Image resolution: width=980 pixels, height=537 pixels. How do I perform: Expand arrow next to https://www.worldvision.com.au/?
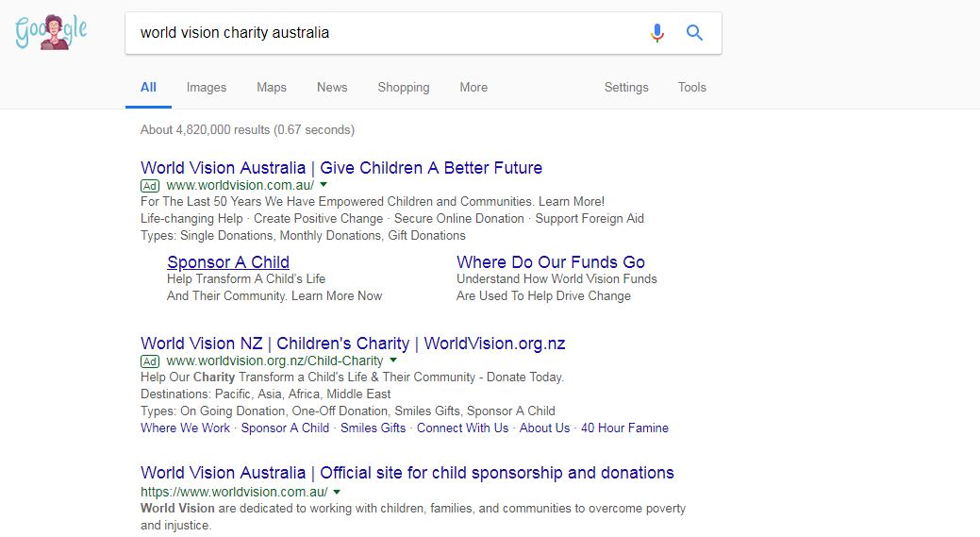pyautogui.click(x=337, y=492)
